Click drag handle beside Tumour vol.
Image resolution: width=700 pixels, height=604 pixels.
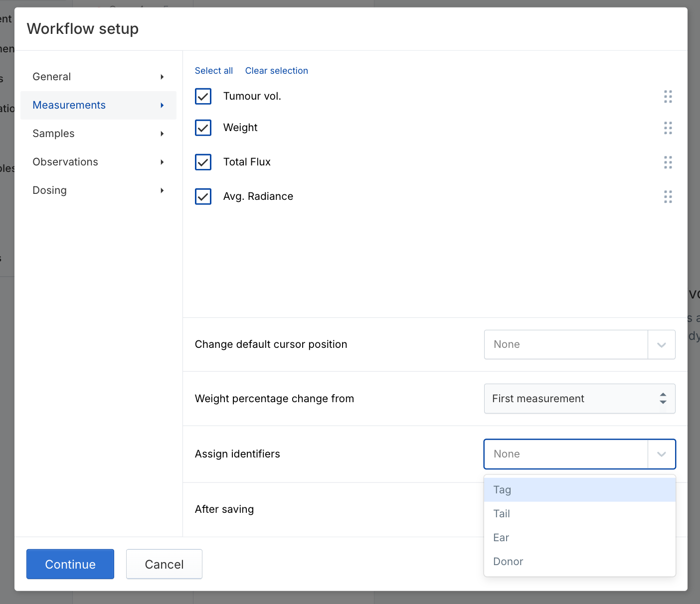[x=668, y=97]
